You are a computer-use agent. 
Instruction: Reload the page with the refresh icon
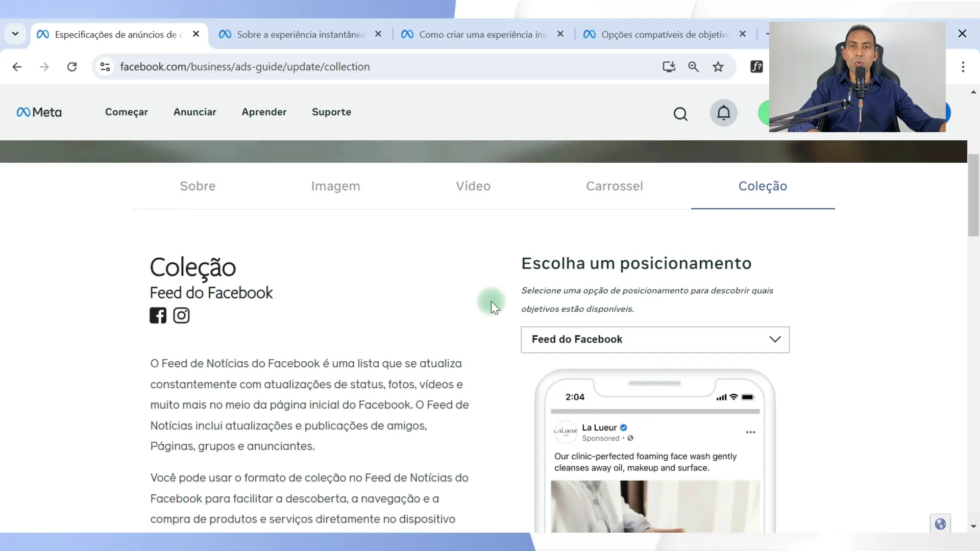tap(72, 67)
